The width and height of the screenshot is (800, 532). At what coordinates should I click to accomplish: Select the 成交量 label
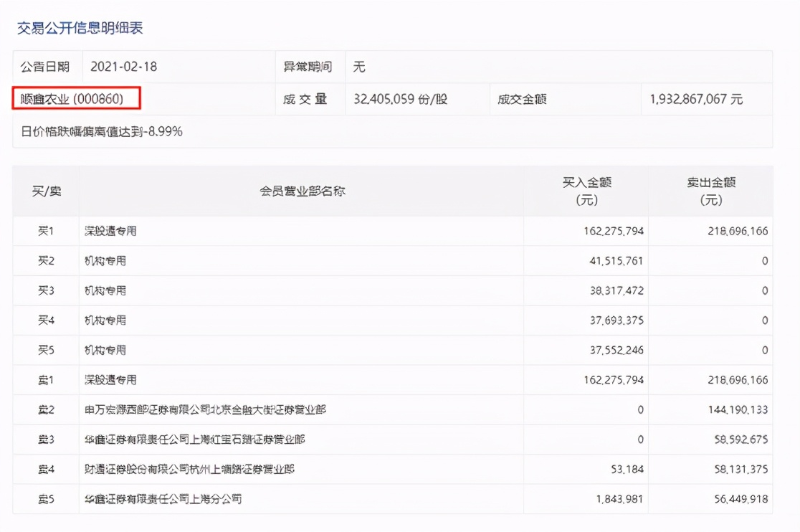tap(305, 99)
